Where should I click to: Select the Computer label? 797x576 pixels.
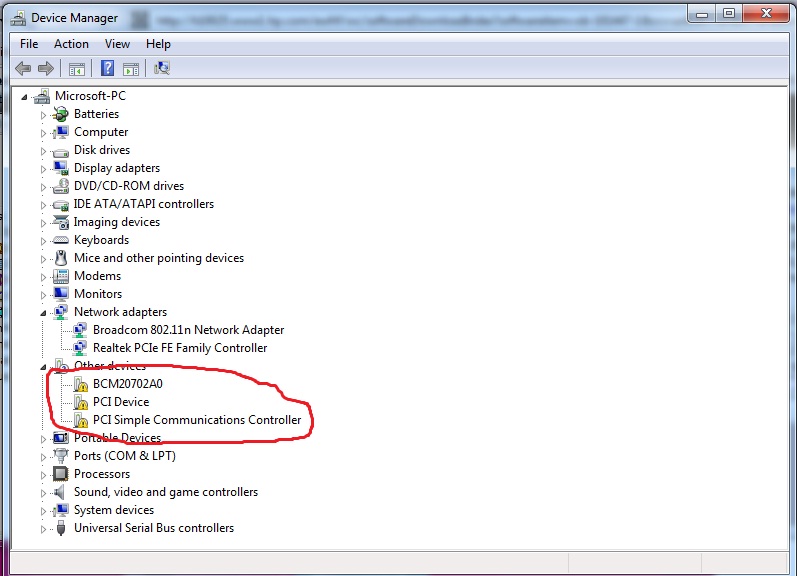101,132
